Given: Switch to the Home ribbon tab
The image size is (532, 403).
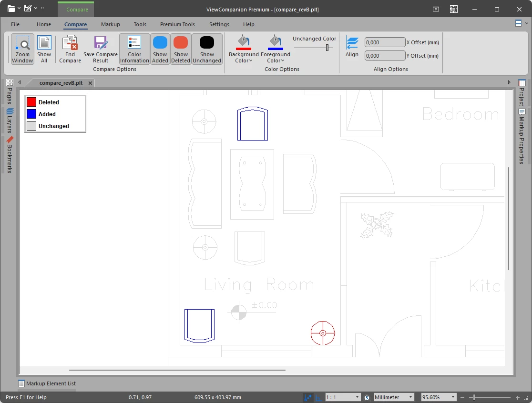Looking at the screenshot, I should pos(44,24).
